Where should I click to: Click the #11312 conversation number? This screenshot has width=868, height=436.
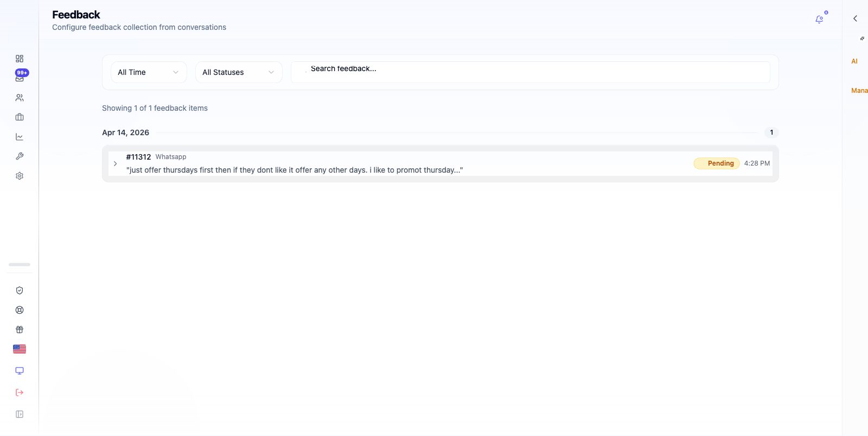point(138,157)
